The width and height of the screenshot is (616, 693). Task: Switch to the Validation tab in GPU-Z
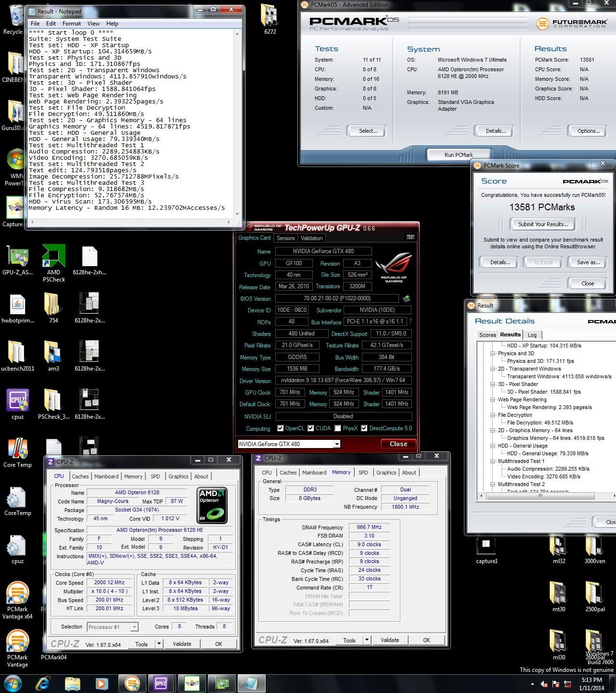click(x=311, y=238)
